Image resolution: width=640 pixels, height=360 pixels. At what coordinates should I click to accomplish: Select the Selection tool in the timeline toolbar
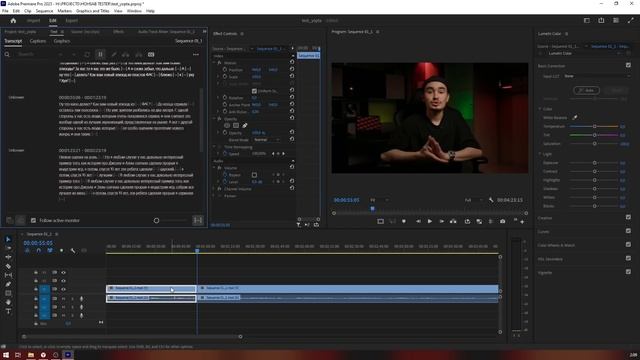8,239
